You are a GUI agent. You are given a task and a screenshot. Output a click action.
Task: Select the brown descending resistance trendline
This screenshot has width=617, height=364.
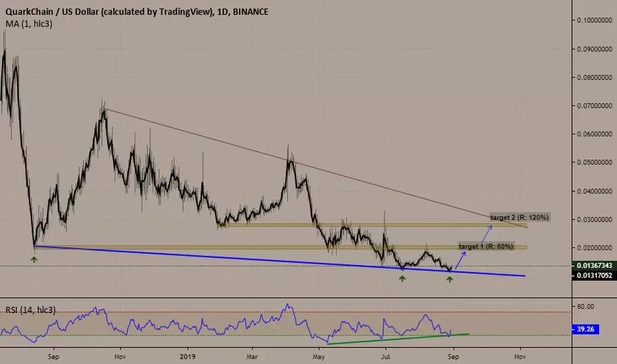tap(316, 168)
